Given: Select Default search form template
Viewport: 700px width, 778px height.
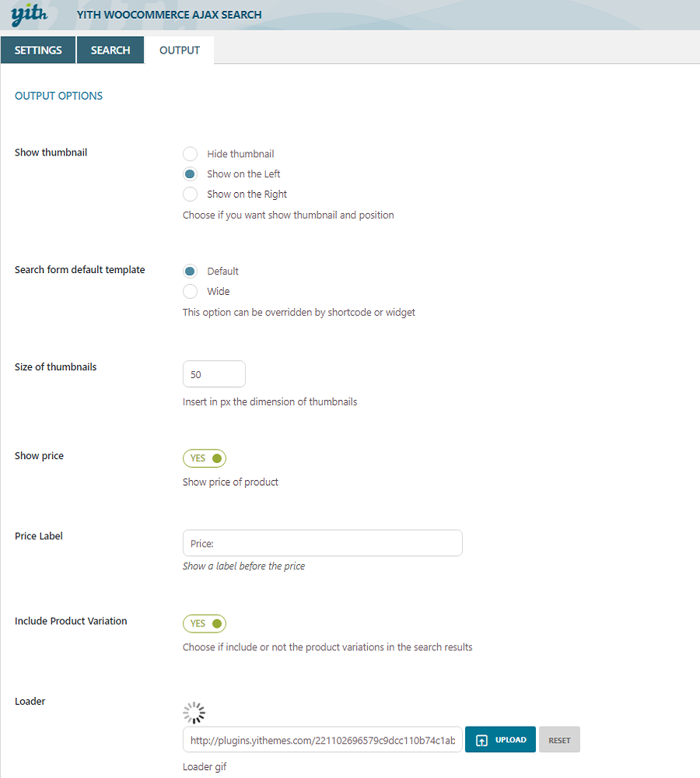Looking at the screenshot, I should point(191,272).
